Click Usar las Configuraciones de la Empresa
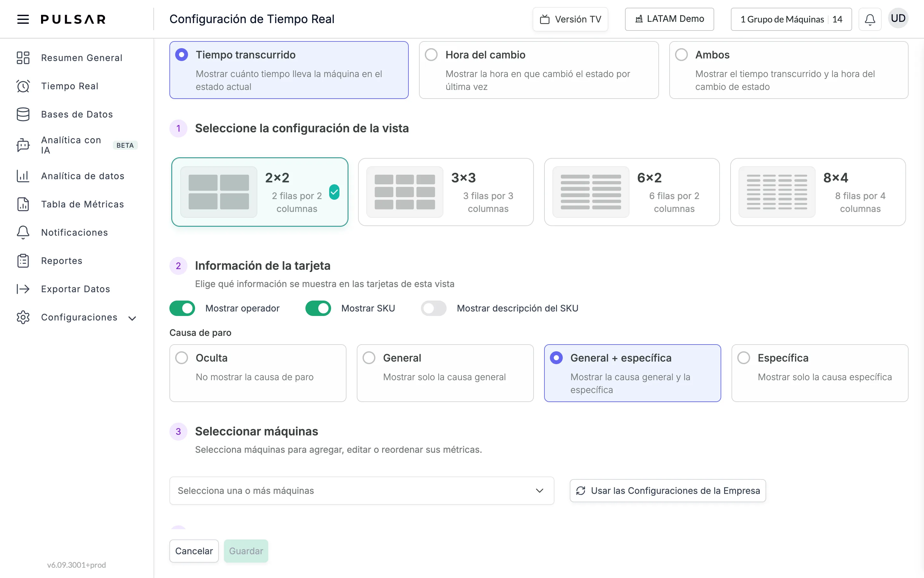Image resolution: width=924 pixels, height=578 pixels. (x=668, y=490)
